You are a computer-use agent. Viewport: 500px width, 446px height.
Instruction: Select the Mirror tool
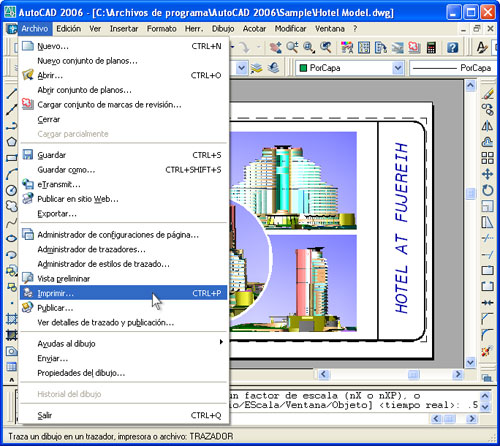coord(487,126)
